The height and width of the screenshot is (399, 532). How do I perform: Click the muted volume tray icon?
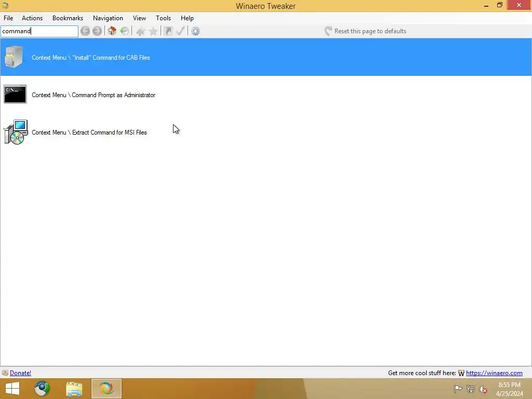[483, 389]
